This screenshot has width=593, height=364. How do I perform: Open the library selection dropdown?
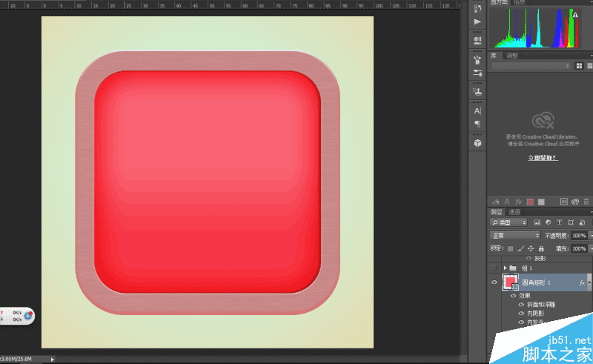tap(530, 66)
